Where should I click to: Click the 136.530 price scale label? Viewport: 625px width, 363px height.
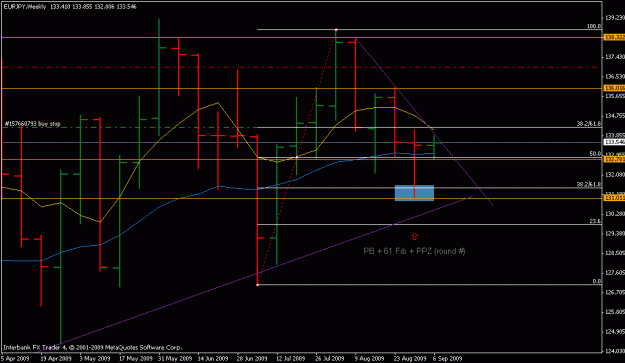615,77
